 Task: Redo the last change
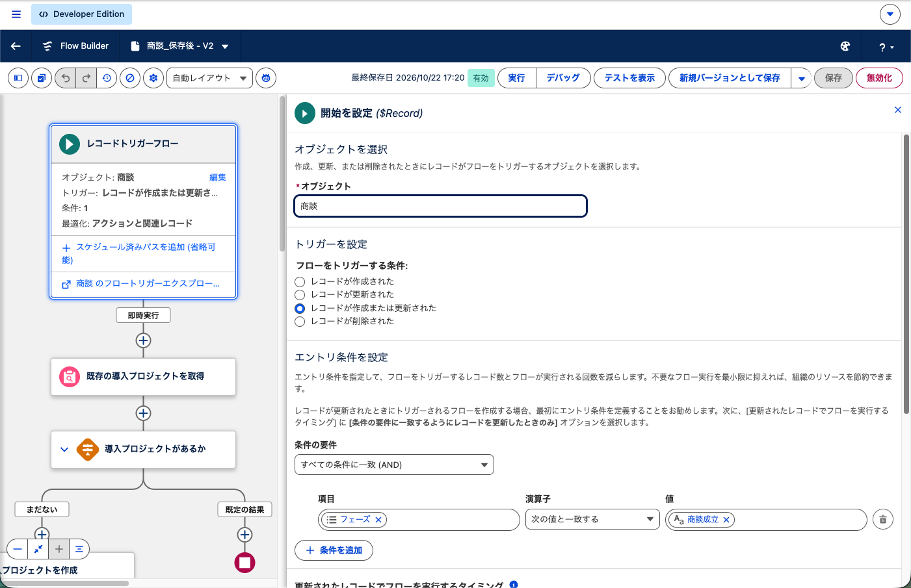click(86, 78)
